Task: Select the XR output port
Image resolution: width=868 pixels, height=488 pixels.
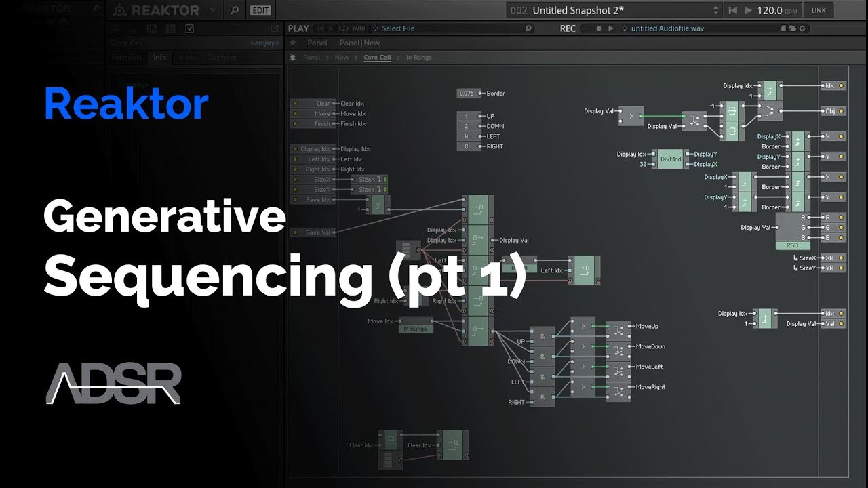Action: pyautogui.click(x=833, y=258)
